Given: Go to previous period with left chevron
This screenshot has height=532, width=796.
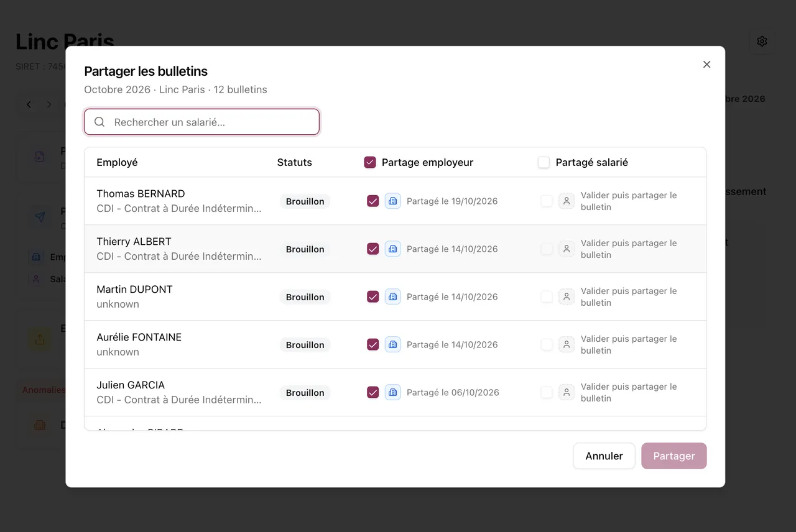Looking at the screenshot, I should pyautogui.click(x=29, y=104).
